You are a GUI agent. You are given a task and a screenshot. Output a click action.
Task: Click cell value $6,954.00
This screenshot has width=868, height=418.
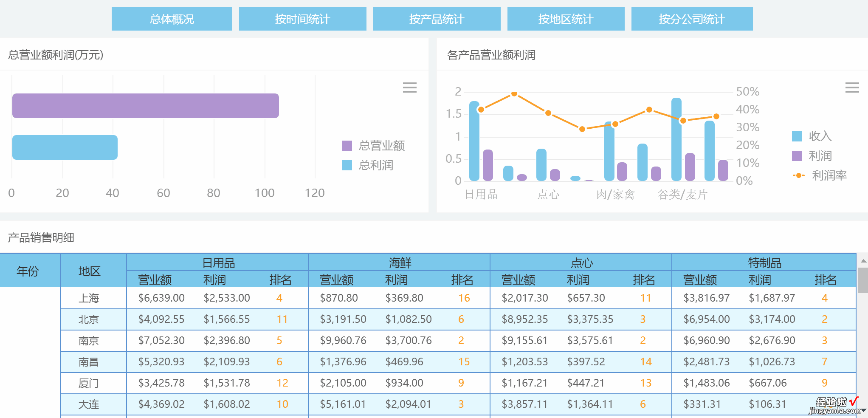[707, 319]
